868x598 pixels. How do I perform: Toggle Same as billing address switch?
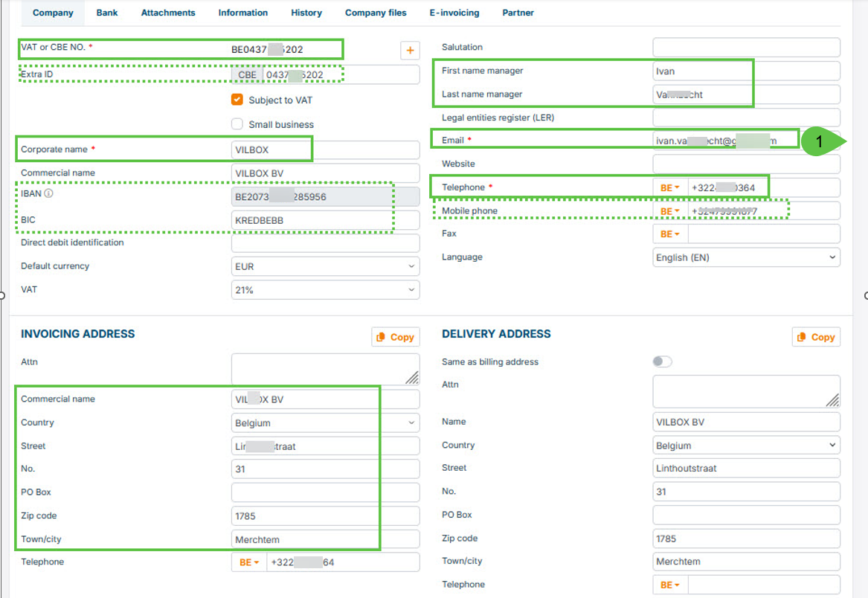click(x=662, y=361)
